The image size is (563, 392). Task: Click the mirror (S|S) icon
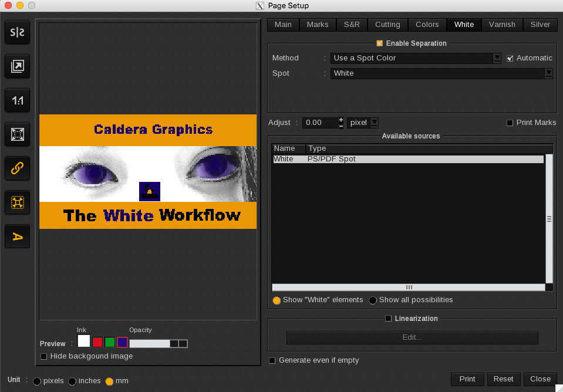(17, 32)
